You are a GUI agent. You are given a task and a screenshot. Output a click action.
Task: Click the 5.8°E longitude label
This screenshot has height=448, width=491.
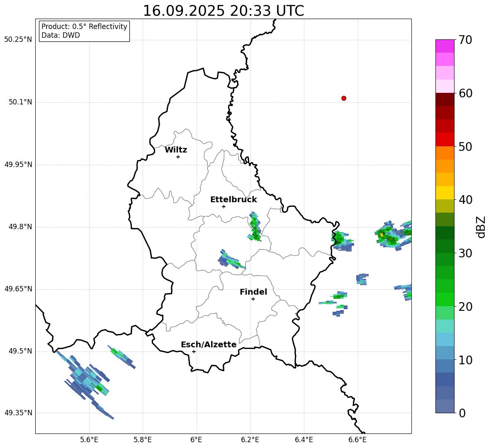143,440
